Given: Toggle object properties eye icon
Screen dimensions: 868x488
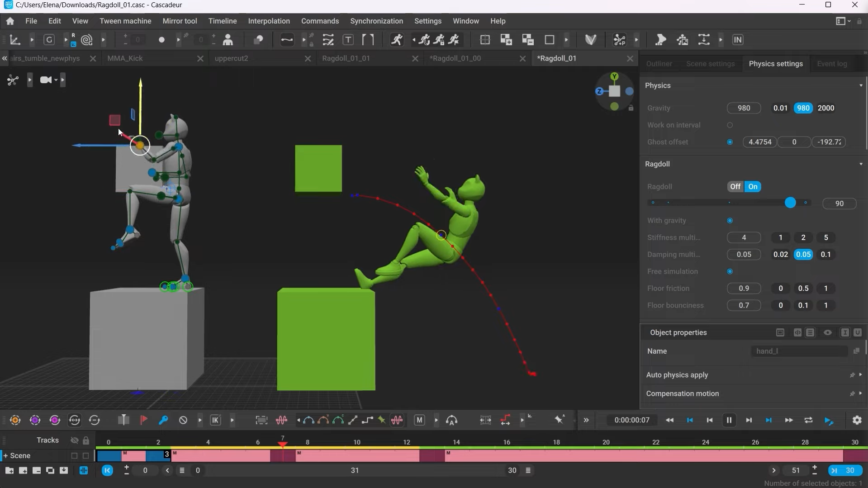Looking at the screenshot, I should click(x=827, y=332).
